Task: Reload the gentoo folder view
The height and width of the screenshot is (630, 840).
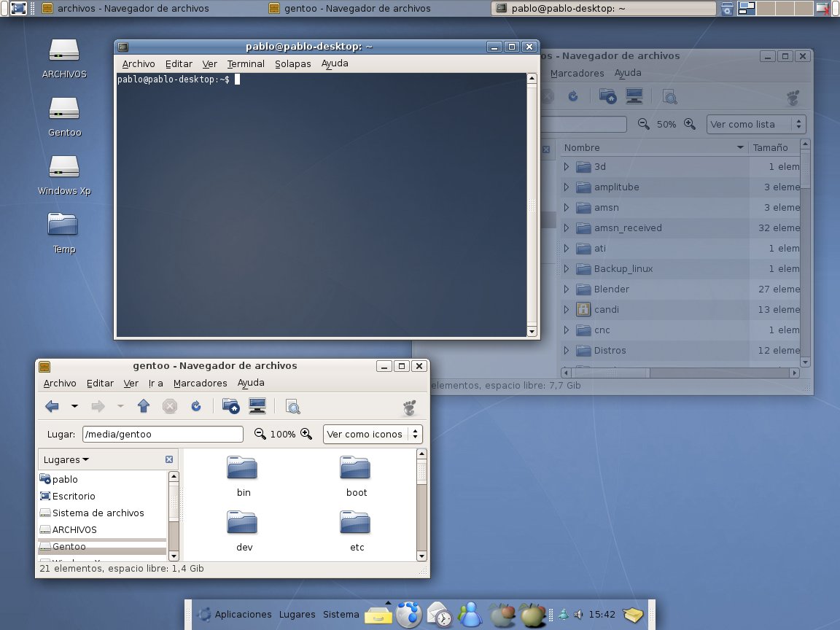Action: tap(196, 407)
